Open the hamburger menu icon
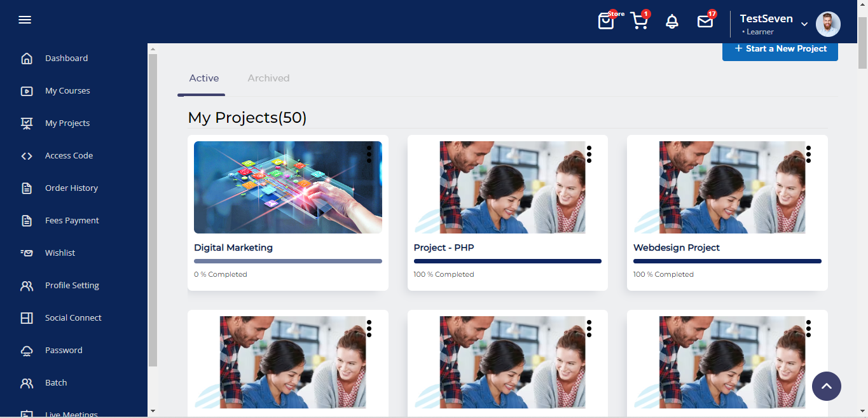This screenshot has height=418, width=868. pos(25,20)
